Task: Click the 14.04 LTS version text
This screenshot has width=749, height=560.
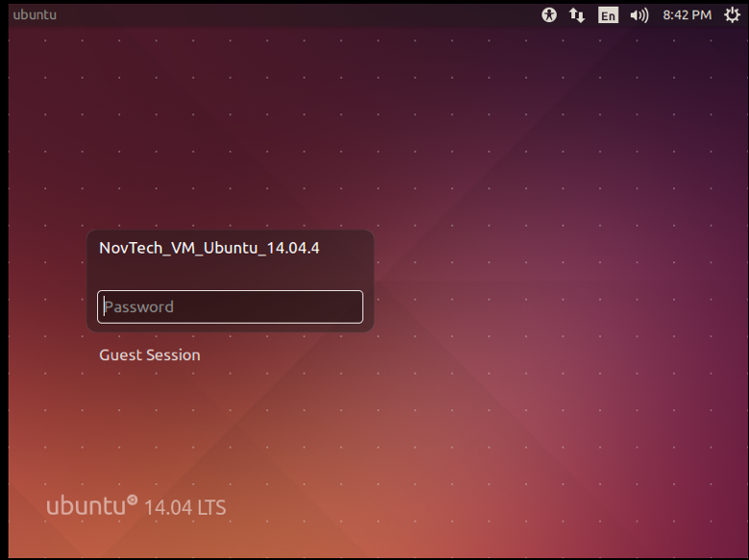Action: point(185,507)
